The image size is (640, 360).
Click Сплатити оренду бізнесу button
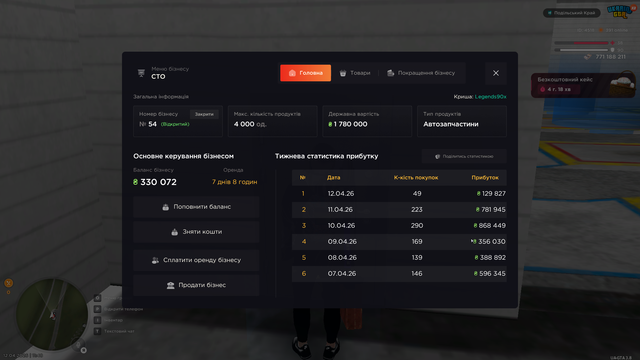196,260
